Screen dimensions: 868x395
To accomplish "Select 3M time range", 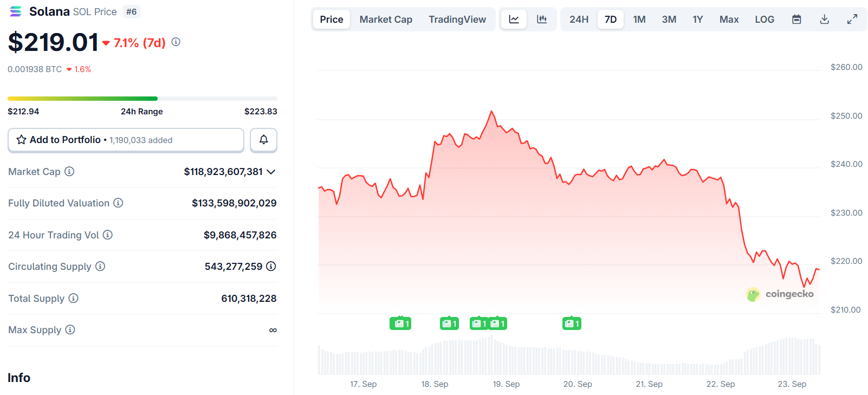I will click(x=669, y=20).
